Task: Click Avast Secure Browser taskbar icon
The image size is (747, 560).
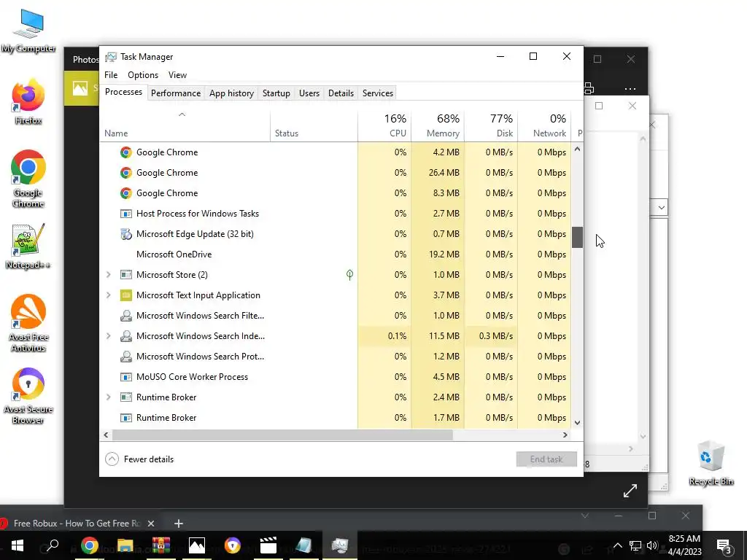Action: coord(233,545)
